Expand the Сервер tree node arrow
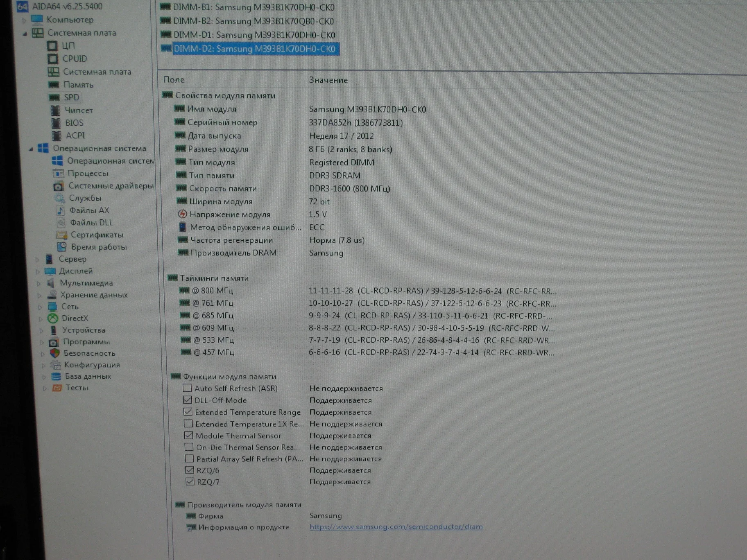Viewport: 747px width, 560px height. pyautogui.click(x=37, y=260)
